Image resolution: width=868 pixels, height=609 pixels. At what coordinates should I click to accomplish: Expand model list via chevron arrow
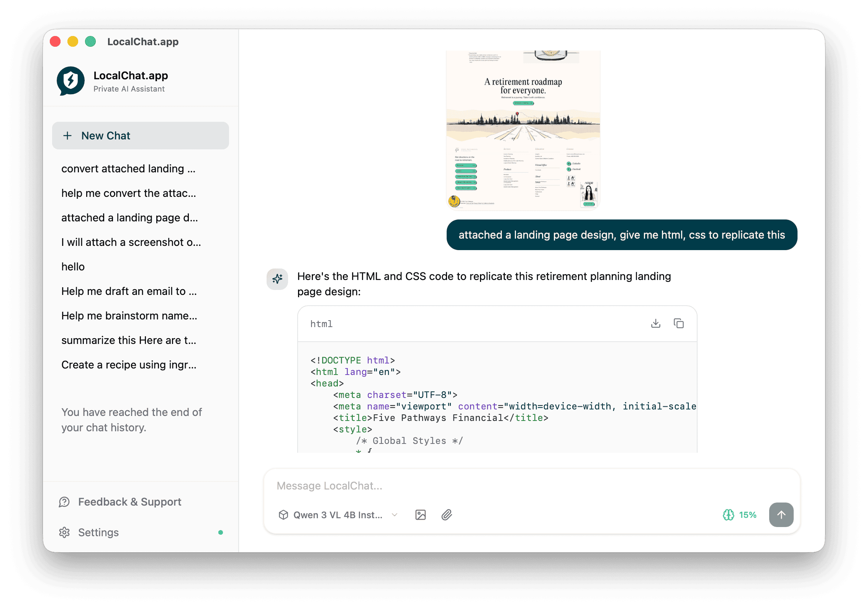click(395, 515)
